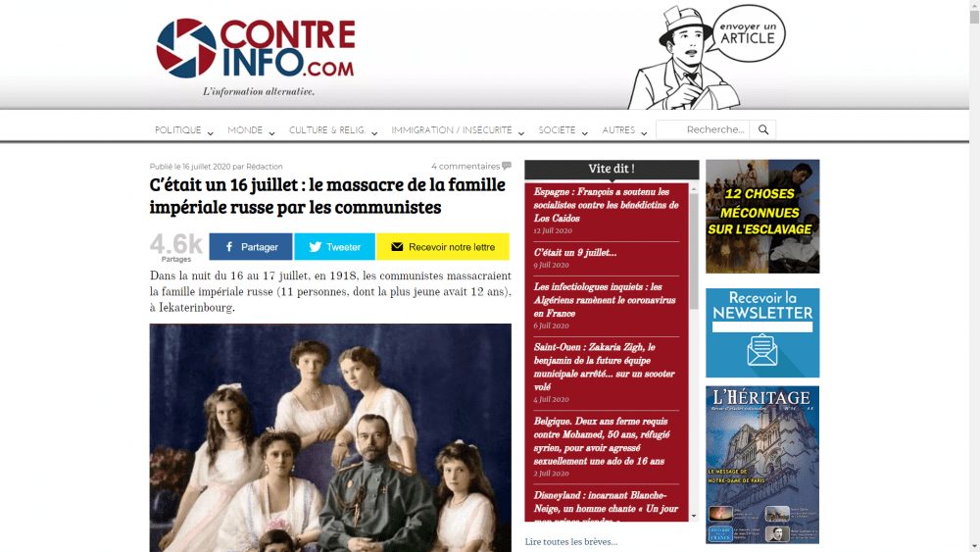
Task: Open the 12 choses méconnues sur l'esclavage thumbnail
Action: click(x=762, y=217)
